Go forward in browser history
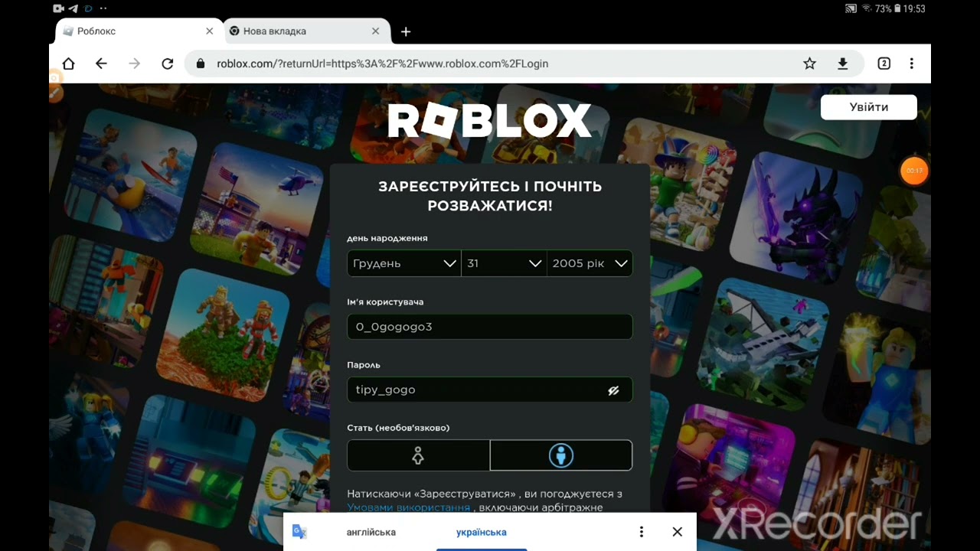 (135, 64)
